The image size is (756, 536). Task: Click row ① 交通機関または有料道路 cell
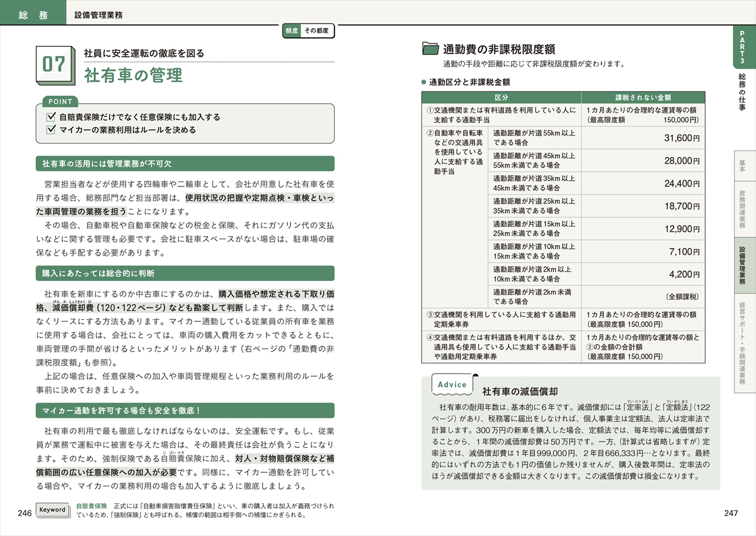(501, 115)
